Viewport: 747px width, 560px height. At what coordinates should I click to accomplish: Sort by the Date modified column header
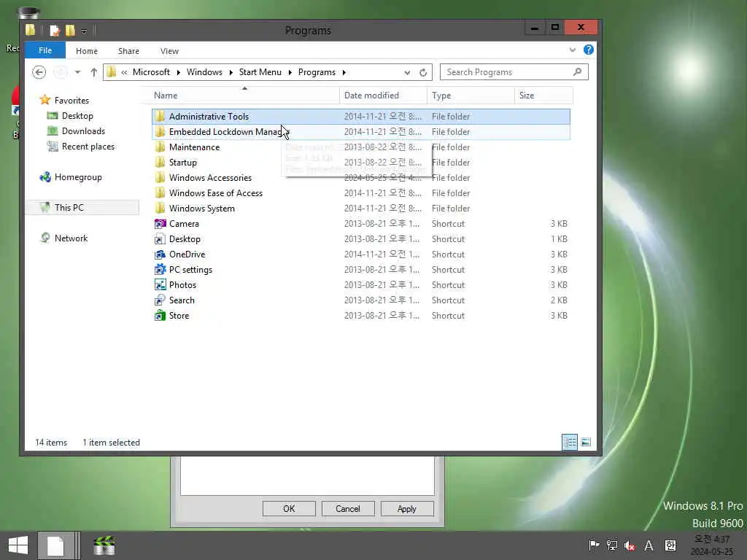tap(383, 96)
